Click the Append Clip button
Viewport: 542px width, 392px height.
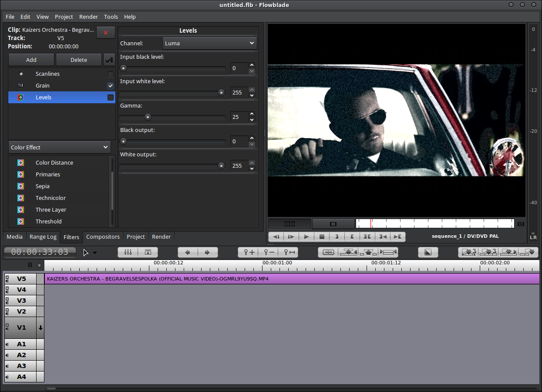click(x=529, y=252)
